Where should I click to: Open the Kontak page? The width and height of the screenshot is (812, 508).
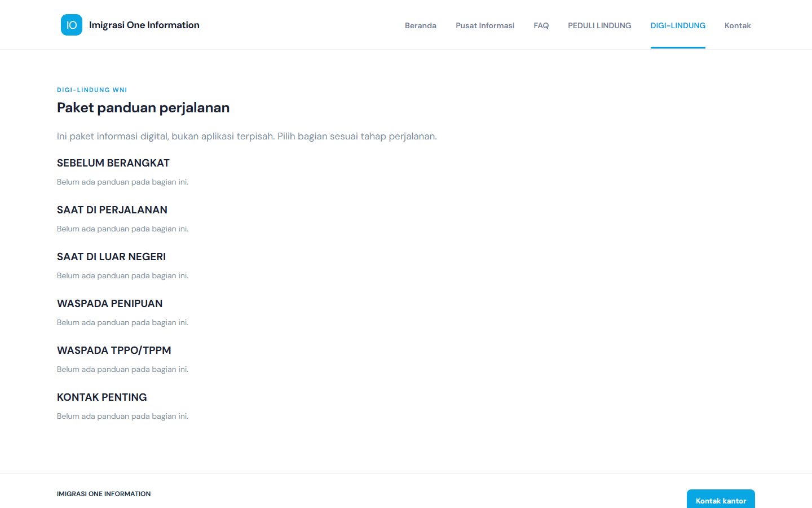point(738,25)
